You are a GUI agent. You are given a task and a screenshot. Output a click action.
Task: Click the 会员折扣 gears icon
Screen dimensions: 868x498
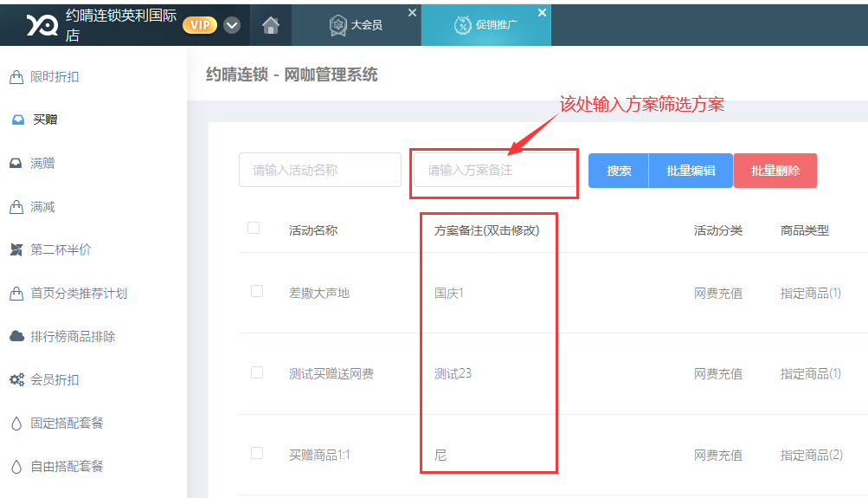click(x=16, y=379)
